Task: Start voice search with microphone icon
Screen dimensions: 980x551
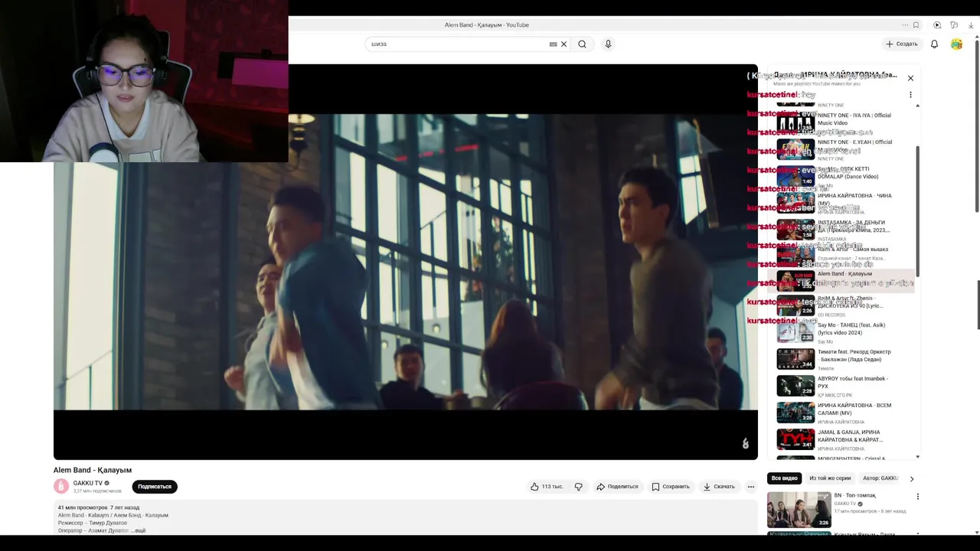Action: [x=608, y=44]
